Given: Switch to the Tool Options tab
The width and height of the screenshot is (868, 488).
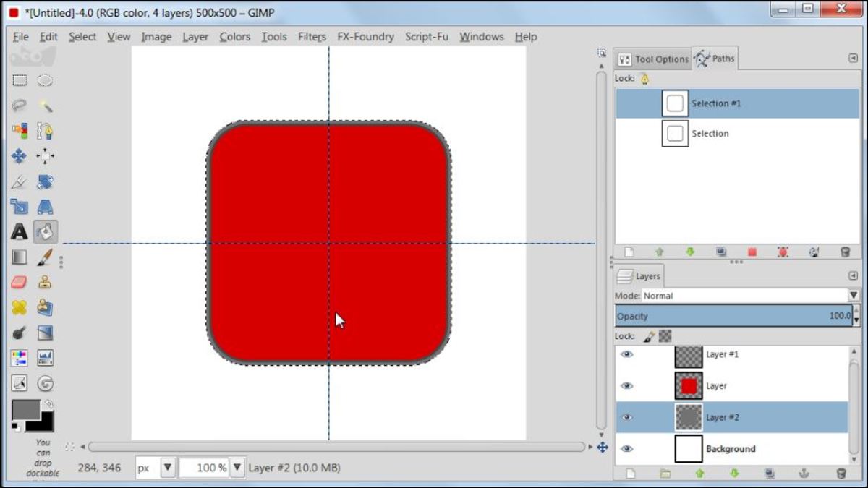Looking at the screenshot, I should pyautogui.click(x=652, y=59).
